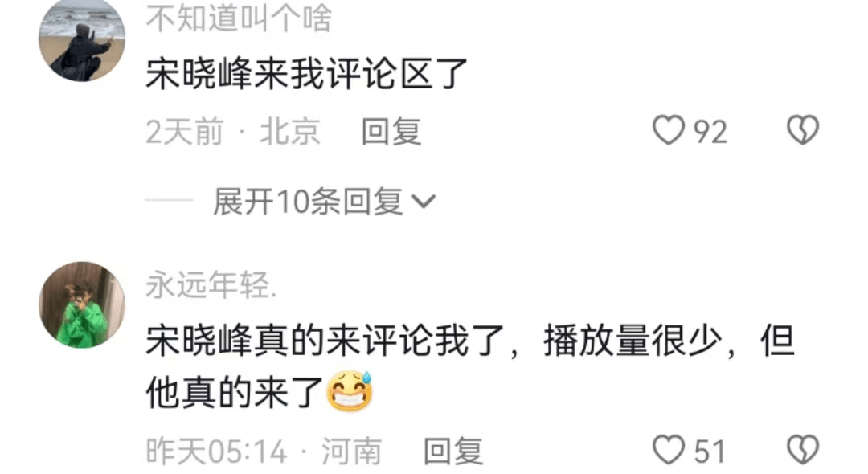This screenshot has width=868, height=474.
Task: Click the chevron arrow beside 展开10条回复
Action: point(424,202)
